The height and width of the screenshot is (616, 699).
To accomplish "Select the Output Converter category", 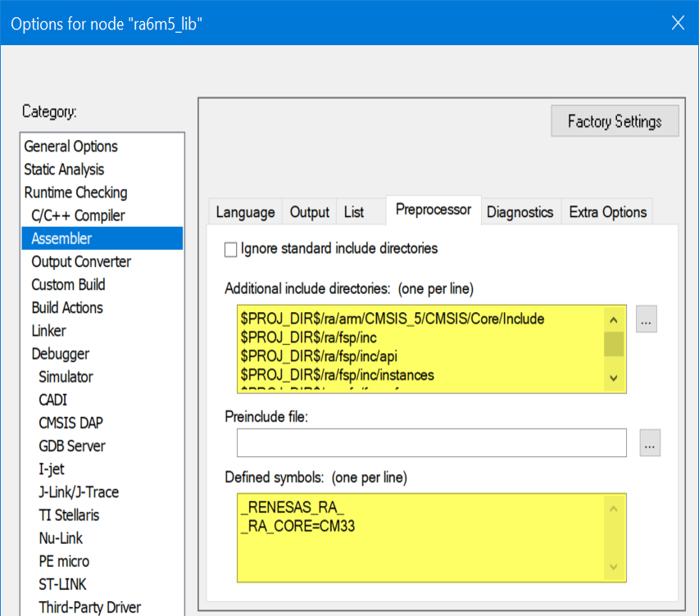I will point(81,262).
